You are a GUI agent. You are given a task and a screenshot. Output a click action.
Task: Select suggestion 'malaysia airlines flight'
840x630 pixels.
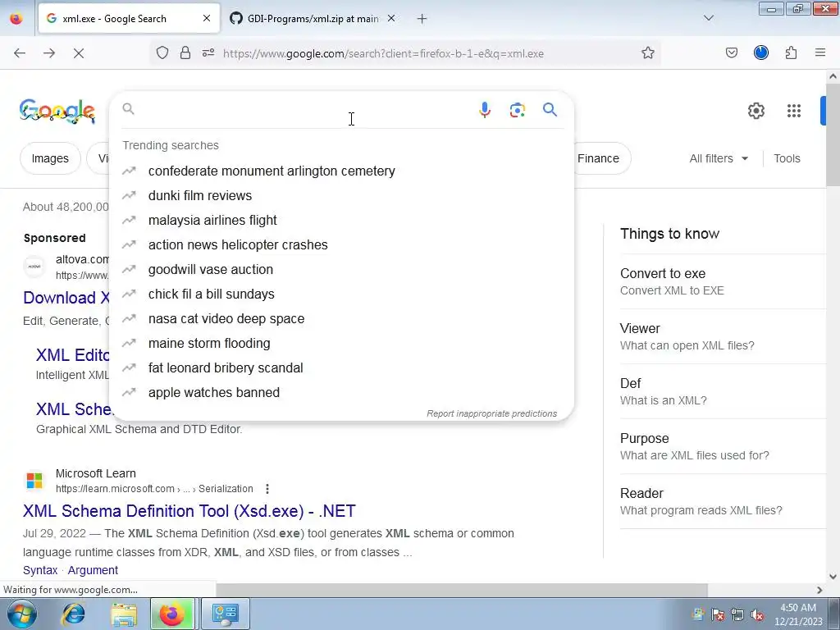click(341, 220)
